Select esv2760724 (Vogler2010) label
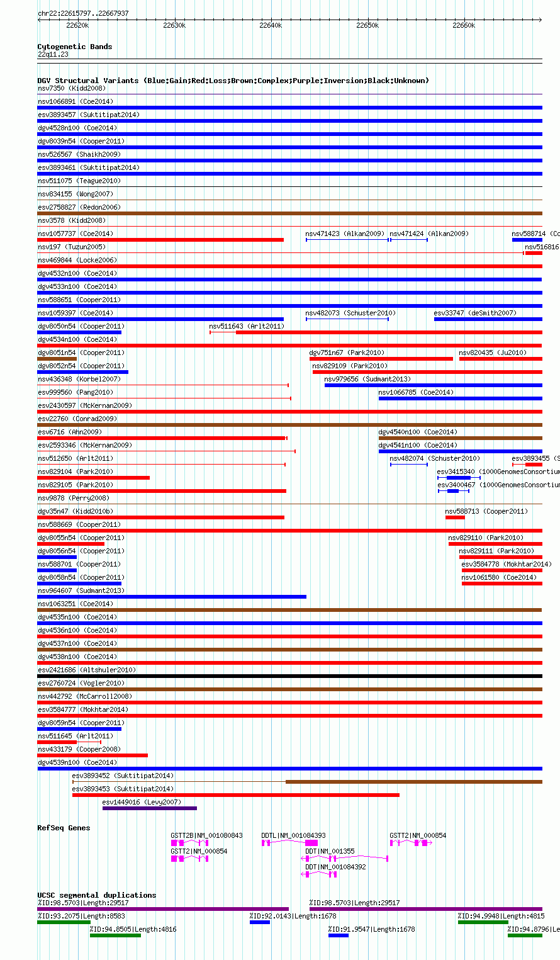The image size is (560, 960). (x=81, y=683)
